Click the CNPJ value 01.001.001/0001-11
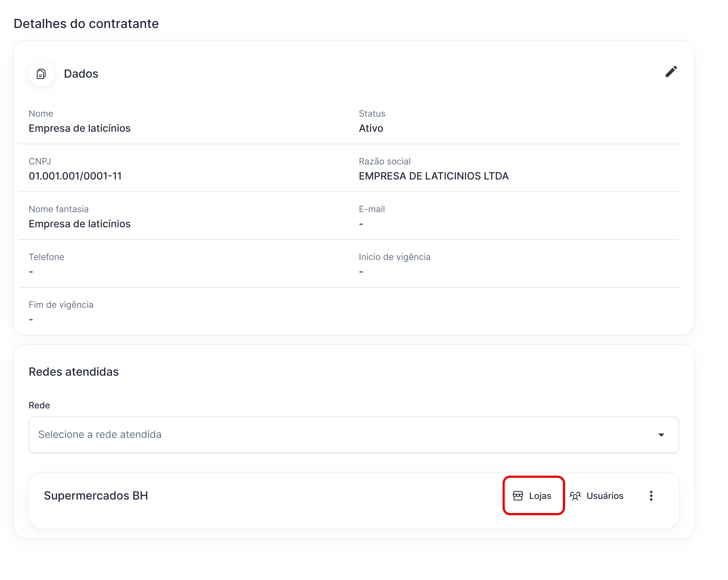 tap(75, 176)
